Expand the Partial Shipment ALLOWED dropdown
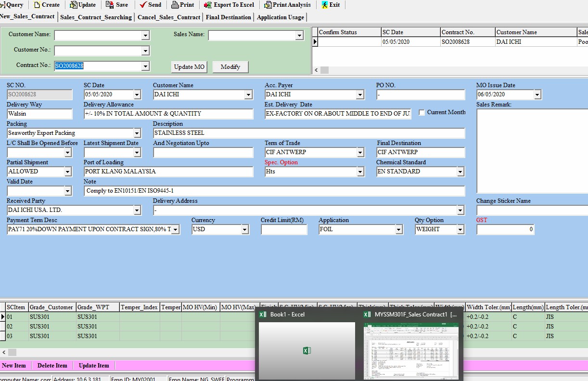 [x=68, y=172]
